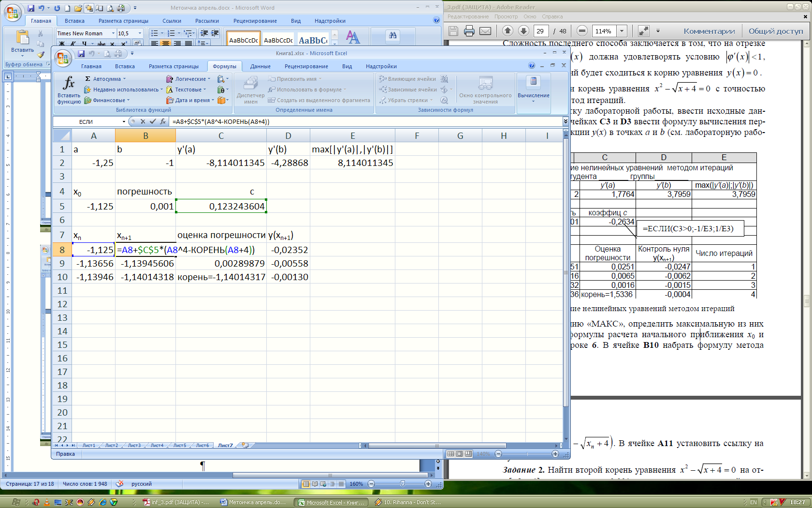
Task: Switch Excel to Page Layout view
Action: (459, 454)
